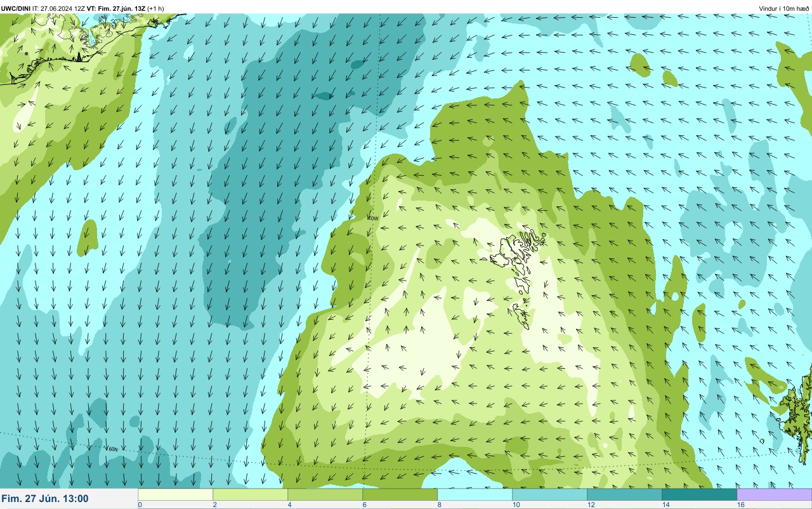Click the olive green 6–8 legend swatch
812x509 pixels.
point(400,494)
